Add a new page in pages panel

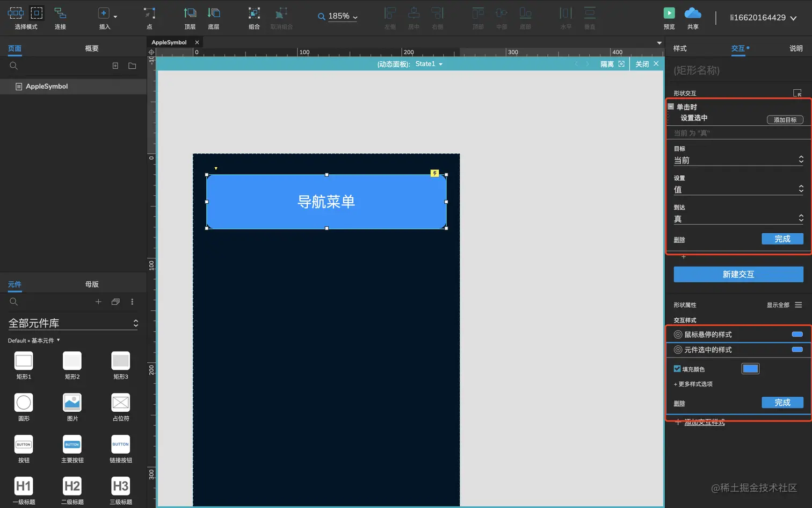tap(115, 66)
